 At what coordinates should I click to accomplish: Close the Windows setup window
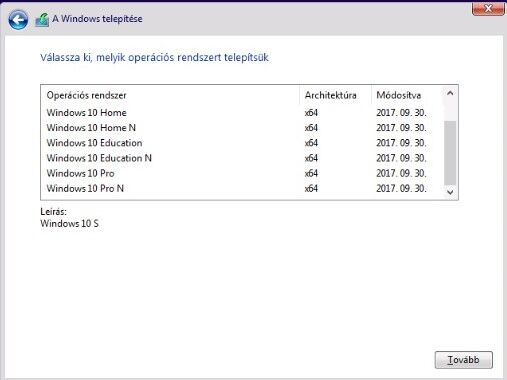pos(488,9)
